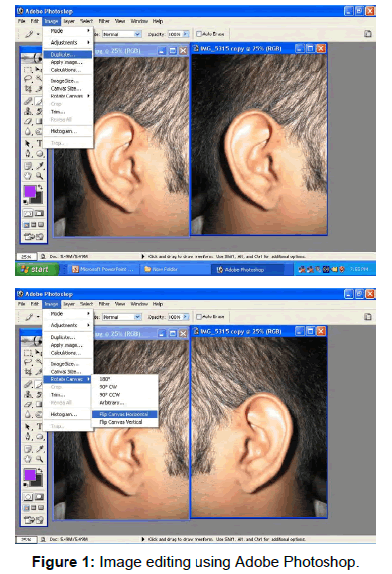Choose Flip Canvas Vertical in lower submenu
The height and width of the screenshot is (574, 392).
(125, 422)
